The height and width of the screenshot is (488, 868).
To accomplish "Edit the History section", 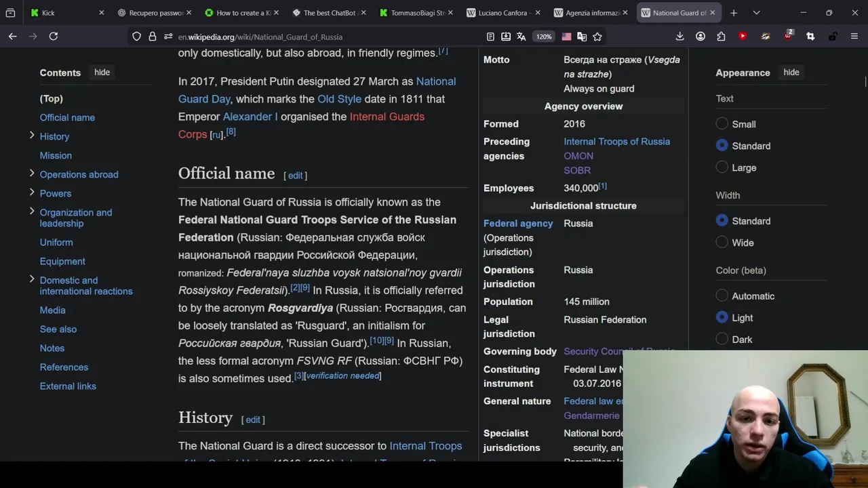I will pos(253,420).
